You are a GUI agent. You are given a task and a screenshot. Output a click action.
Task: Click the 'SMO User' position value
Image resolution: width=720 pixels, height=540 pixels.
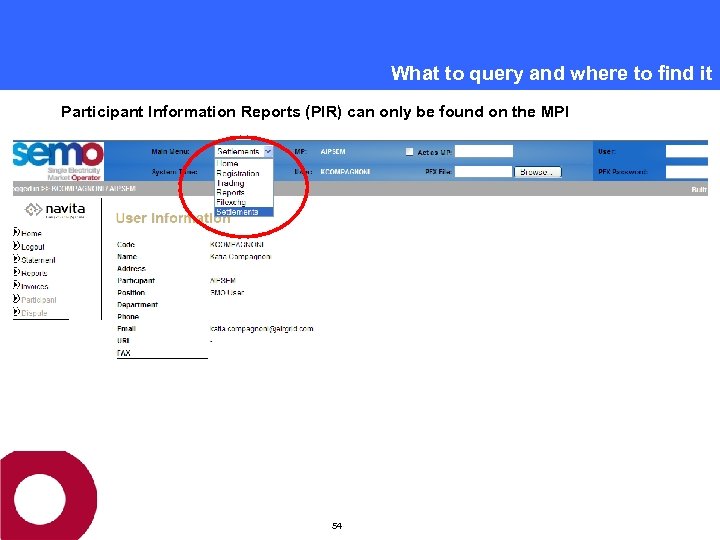(227, 292)
